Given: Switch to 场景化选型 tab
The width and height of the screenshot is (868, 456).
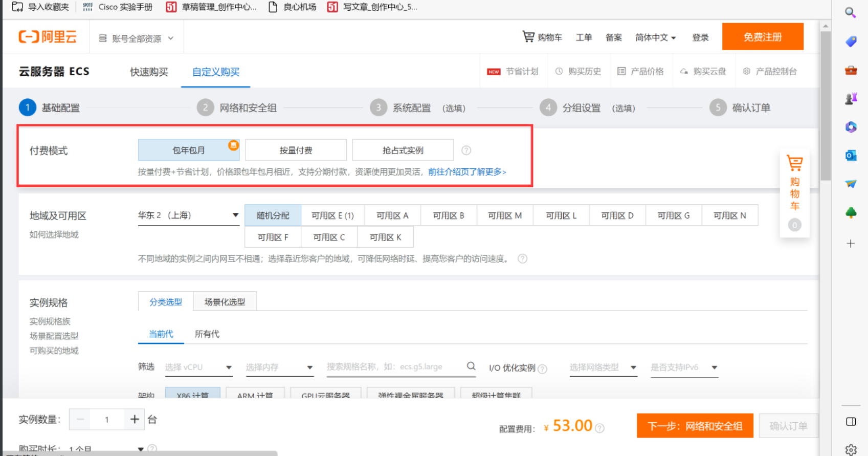Looking at the screenshot, I should [225, 302].
